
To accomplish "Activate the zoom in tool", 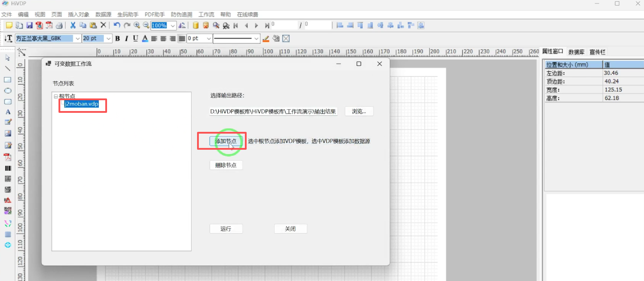I will [137, 25].
